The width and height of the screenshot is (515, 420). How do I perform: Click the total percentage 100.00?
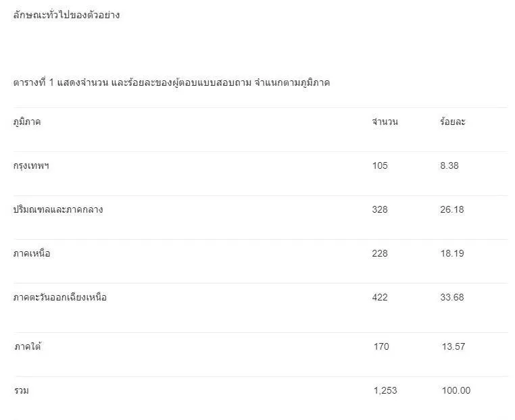click(x=456, y=391)
